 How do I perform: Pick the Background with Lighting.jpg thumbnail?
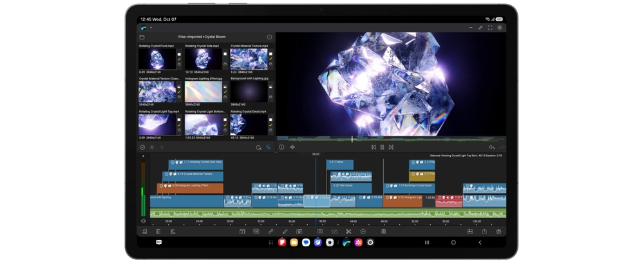249,92
